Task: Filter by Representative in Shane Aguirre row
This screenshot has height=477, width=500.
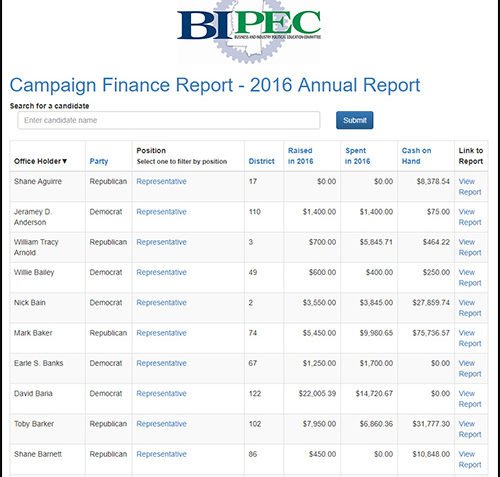Action: click(x=161, y=182)
